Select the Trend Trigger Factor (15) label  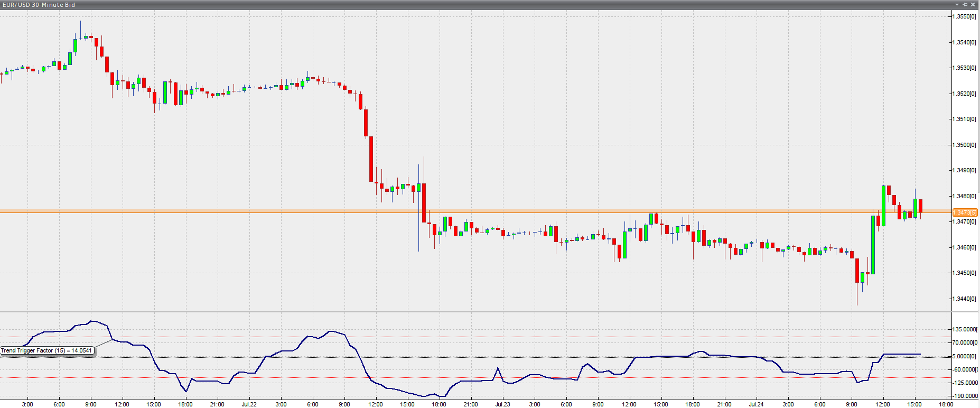46,350
